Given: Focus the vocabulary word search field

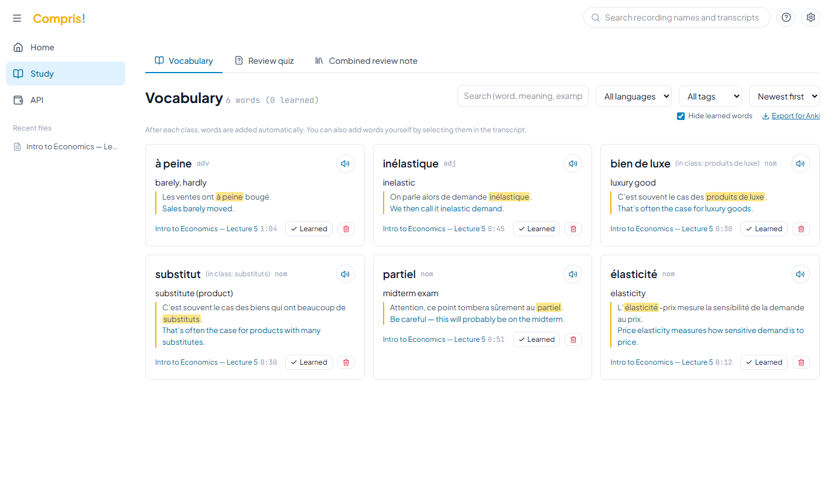Looking at the screenshot, I should click(523, 96).
